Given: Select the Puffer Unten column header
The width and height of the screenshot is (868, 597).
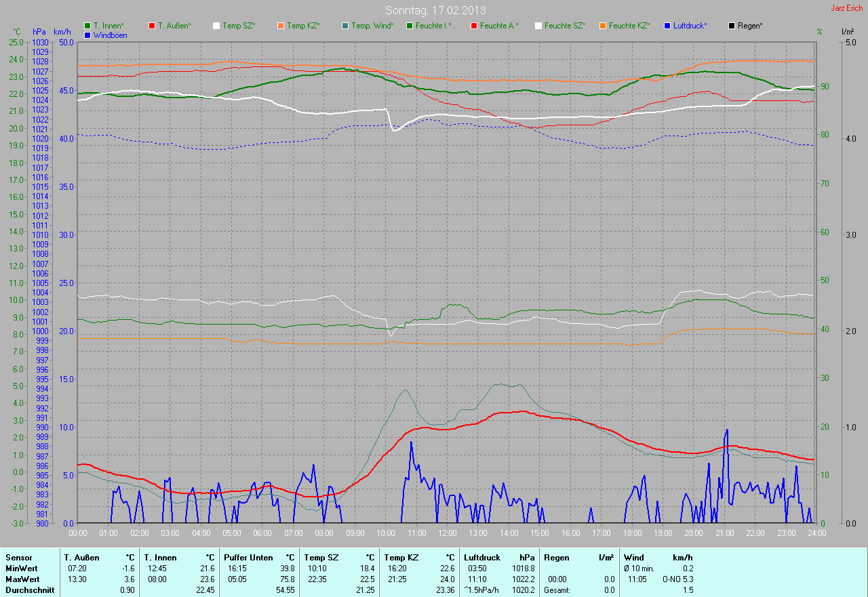Looking at the screenshot, I should [248, 557].
